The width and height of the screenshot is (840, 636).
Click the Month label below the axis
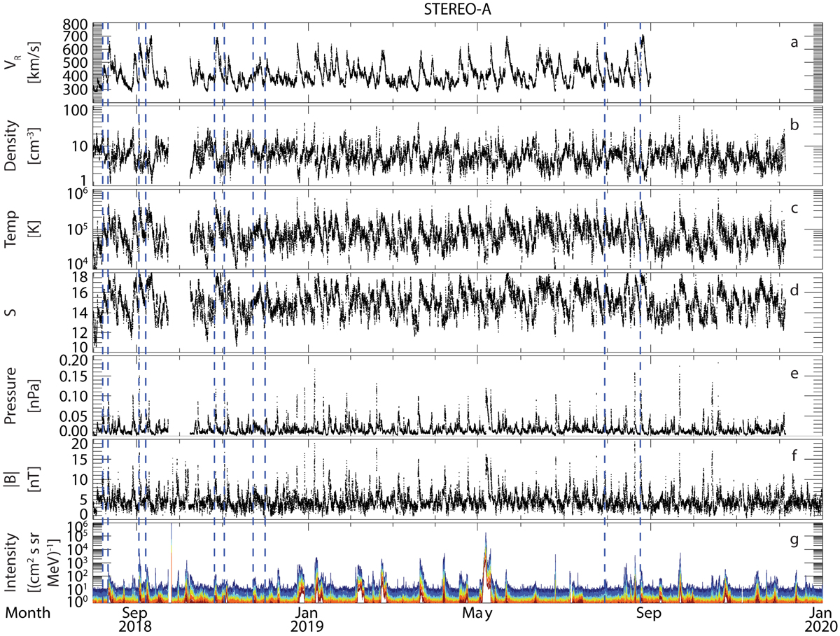28,614
